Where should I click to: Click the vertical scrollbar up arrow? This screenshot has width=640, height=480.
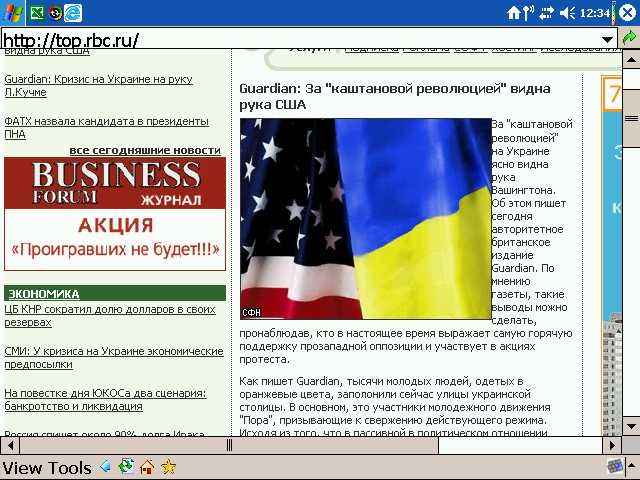[x=631, y=60]
